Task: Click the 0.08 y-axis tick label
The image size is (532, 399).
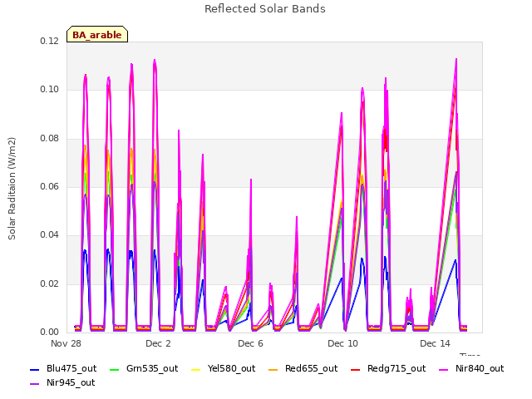Action: (50, 139)
